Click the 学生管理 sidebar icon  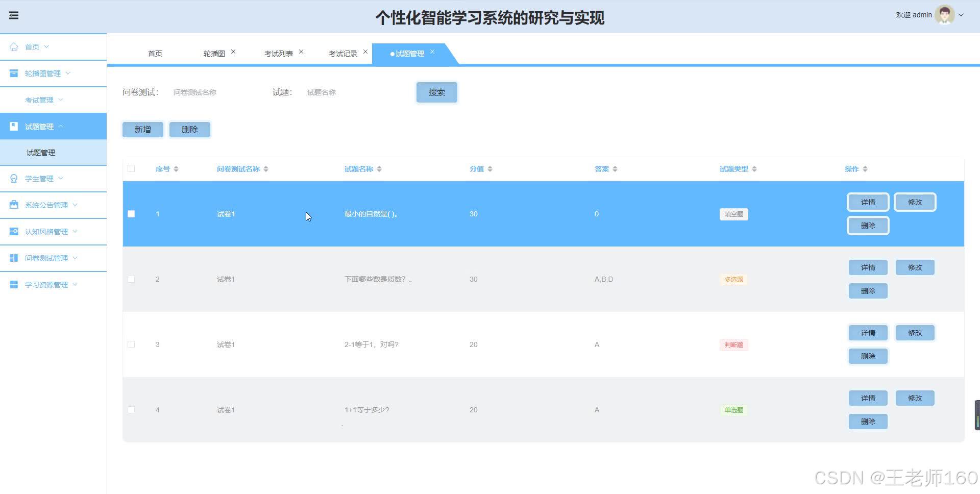[14, 179]
